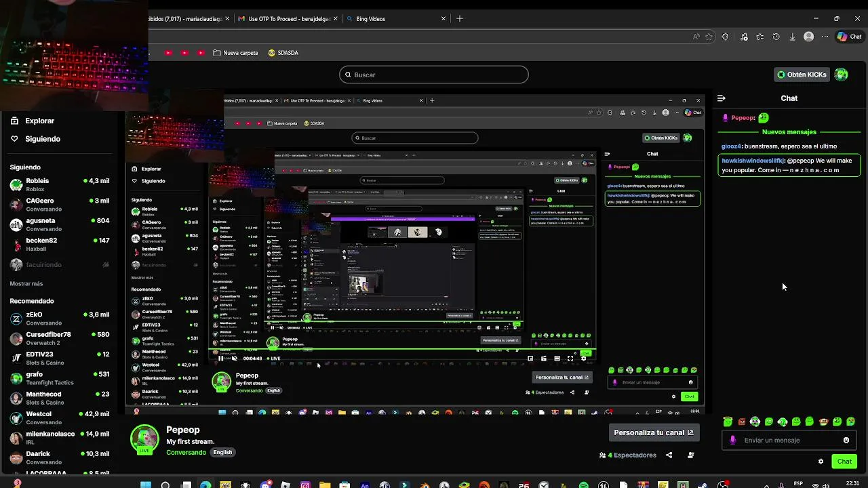The height and width of the screenshot is (488, 868).
Task: Open the Robleis channel in the sidebar
Action: 60,184
